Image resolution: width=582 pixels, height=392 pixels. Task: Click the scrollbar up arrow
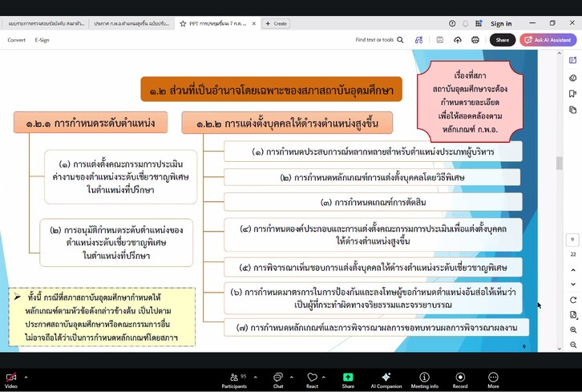(x=559, y=54)
